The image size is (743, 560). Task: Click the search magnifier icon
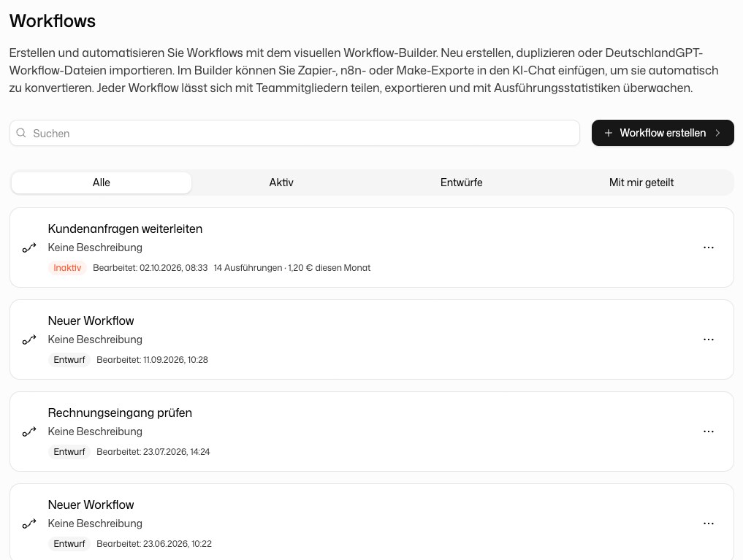pos(21,133)
